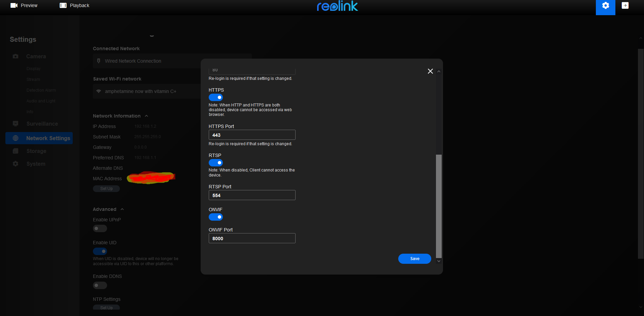
Task: Collapse the Network Information section
Action: coord(146,116)
